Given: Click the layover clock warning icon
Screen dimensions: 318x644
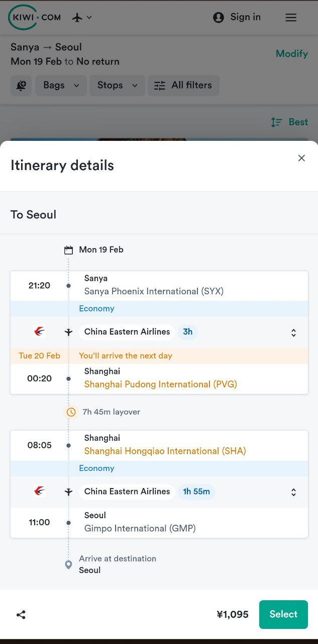Looking at the screenshot, I should click(x=71, y=412).
